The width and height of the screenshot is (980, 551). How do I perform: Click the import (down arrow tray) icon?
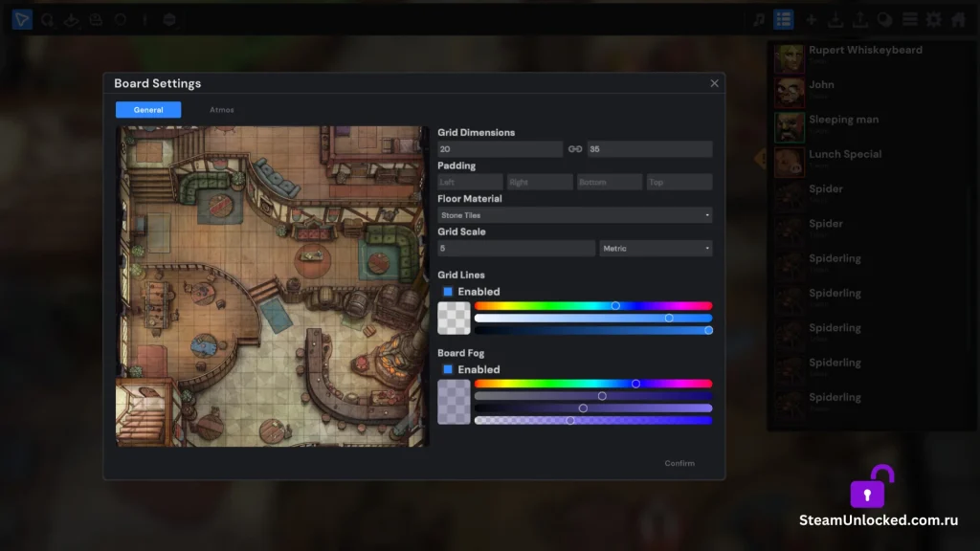click(835, 20)
